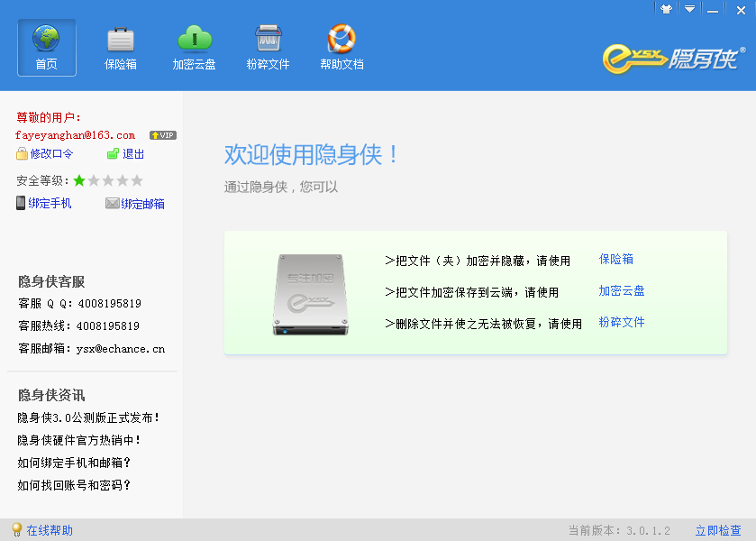Click the hard drive image in welcome panel

click(311, 294)
